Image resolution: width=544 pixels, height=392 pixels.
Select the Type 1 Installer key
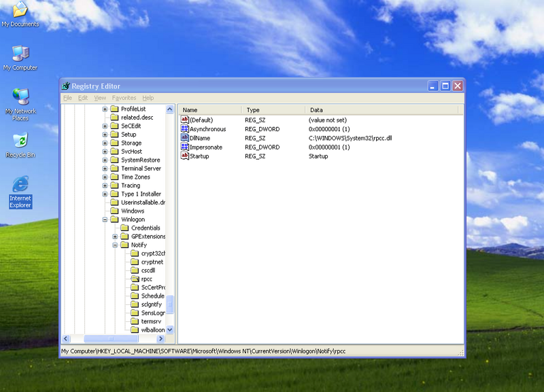[x=141, y=194]
